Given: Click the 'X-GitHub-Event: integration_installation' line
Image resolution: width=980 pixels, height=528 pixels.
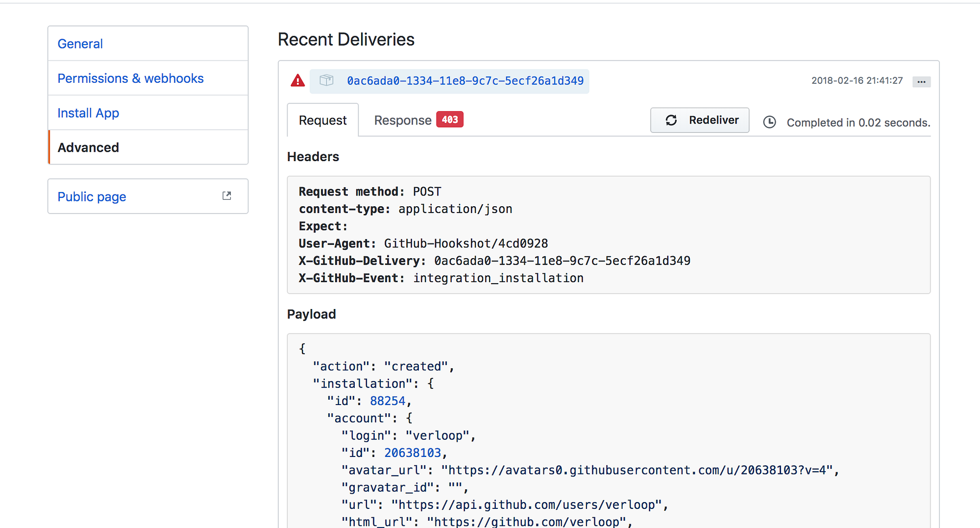Looking at the screenshot, I should [x=441, y=278].
